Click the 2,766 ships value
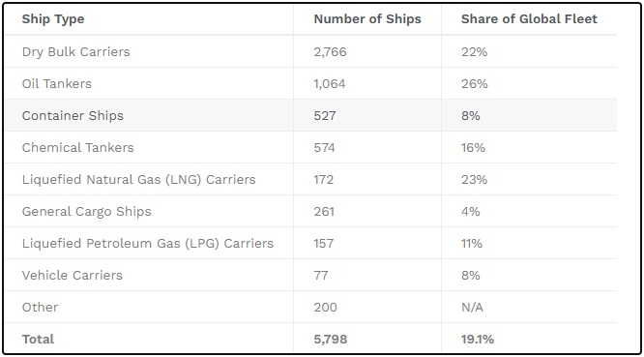Image resolution: width=644 pixels, height=357 pixels. (330, 52)
